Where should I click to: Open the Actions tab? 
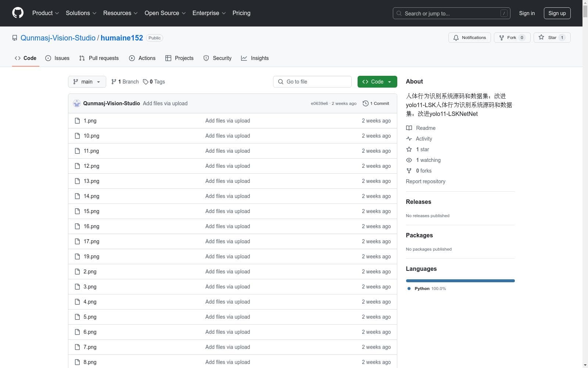tap(142, 58)
